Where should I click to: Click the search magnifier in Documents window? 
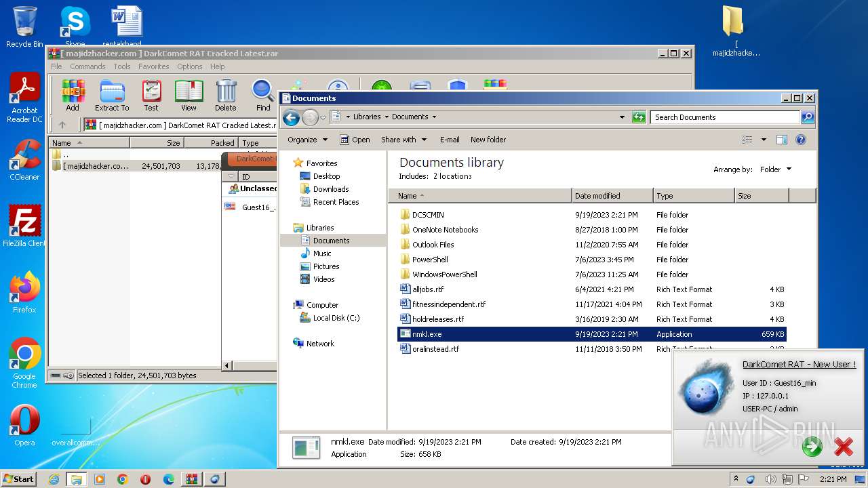pos(808,117)
